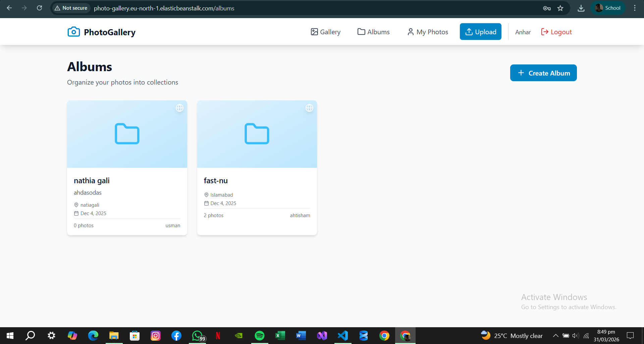Bookmark this page with the star icon

pyautogui.click(x=560, y=8)
